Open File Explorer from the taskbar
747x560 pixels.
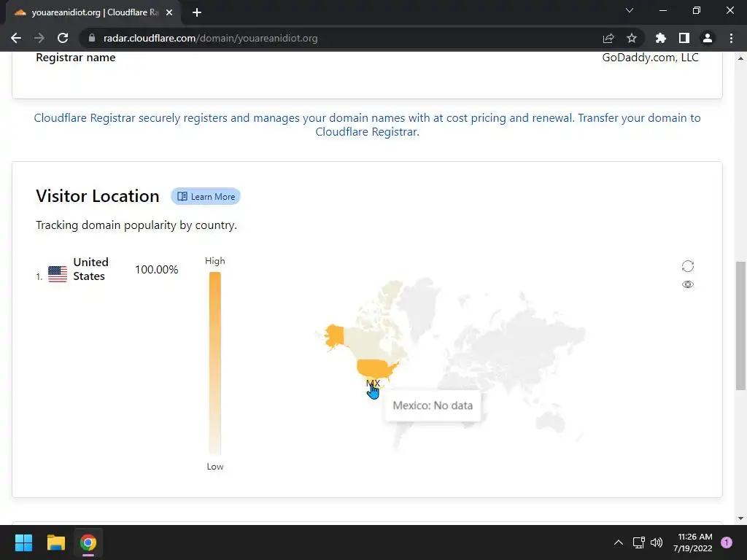55,542
